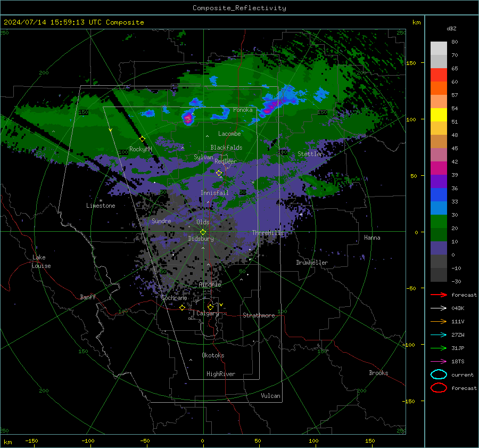The height and width of the screenshot is (448, 479).
Task: Click the Okotoks town label
Action: coord(213,355)
